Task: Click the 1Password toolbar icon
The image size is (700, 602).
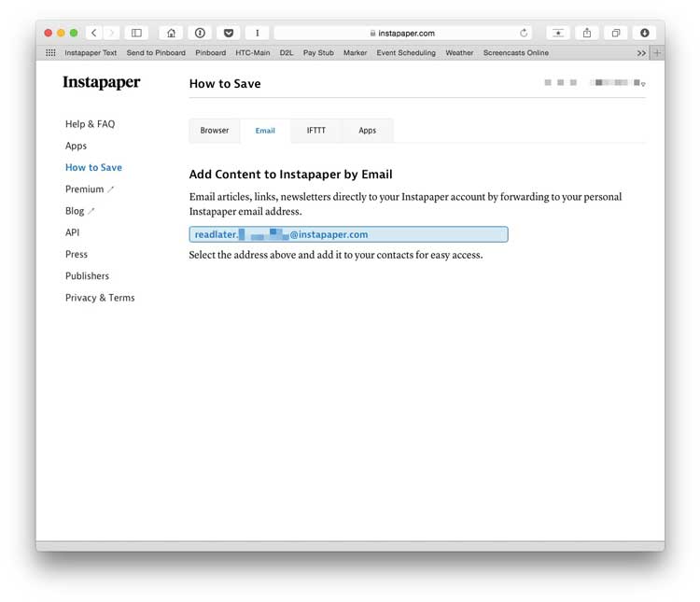Action: pyautogui.click(x=200, y=33)
